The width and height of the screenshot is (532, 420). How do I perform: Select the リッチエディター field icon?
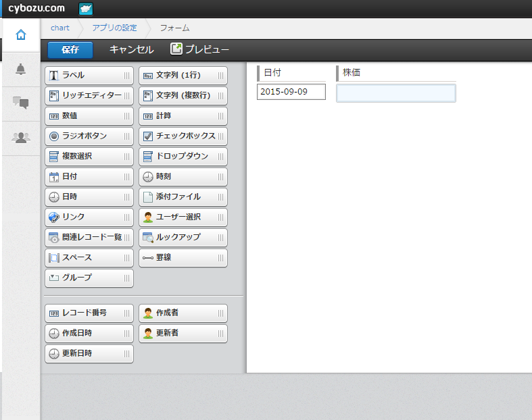tap(53, 96)
